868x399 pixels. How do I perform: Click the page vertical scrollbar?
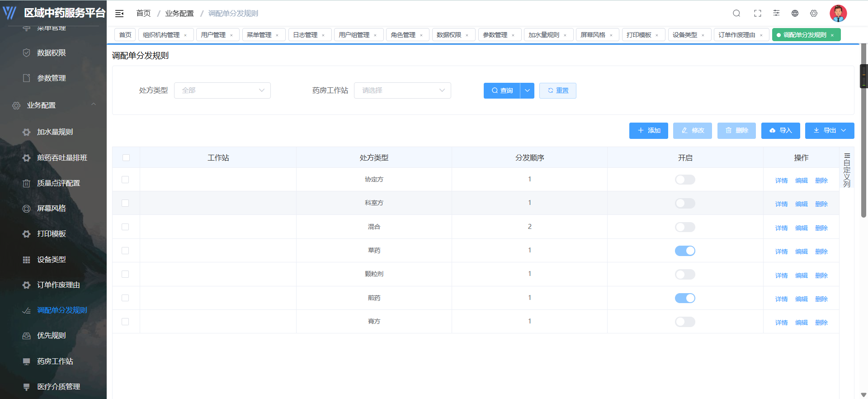coord(863,131)
